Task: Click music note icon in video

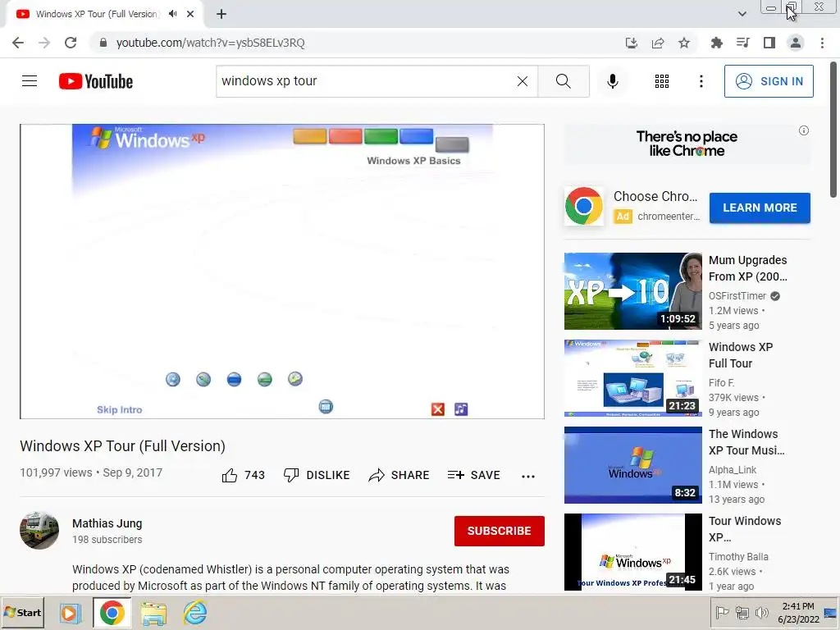Action: (461, 409)
